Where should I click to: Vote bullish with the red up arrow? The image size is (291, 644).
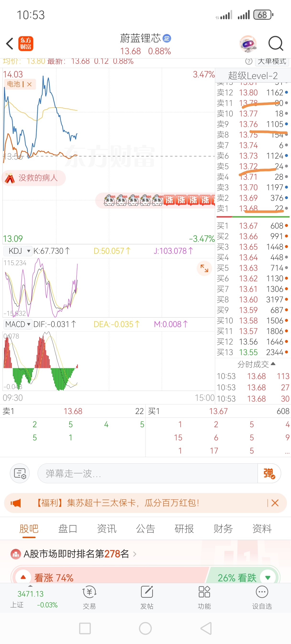(23, 577)
